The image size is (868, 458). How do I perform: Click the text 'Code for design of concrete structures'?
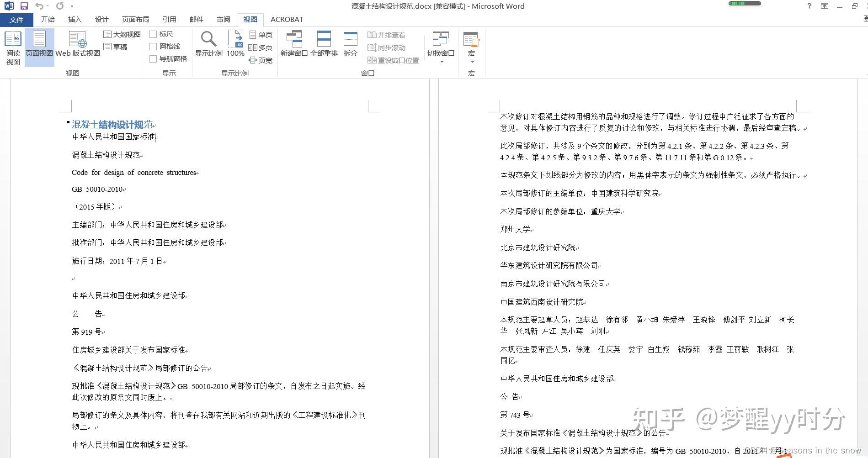[134, 173]
